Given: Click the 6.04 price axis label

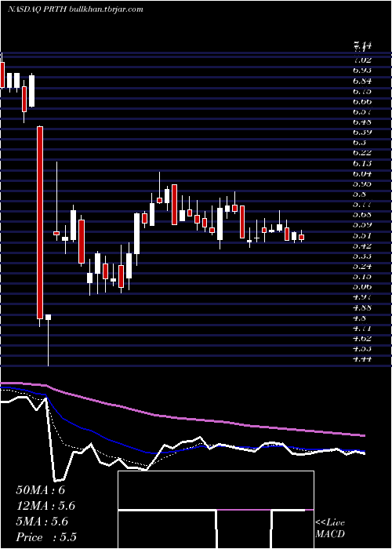Looking at the screenshot, I should (x=362, y=173).
